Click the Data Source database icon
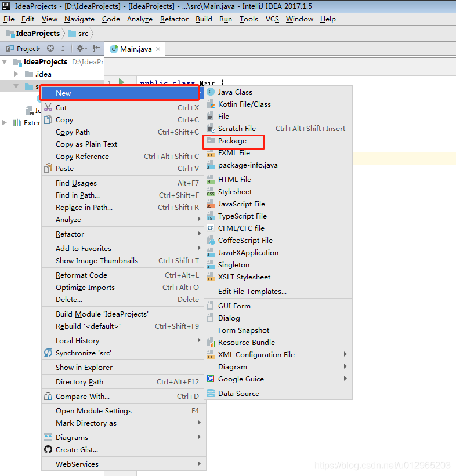 211,393
